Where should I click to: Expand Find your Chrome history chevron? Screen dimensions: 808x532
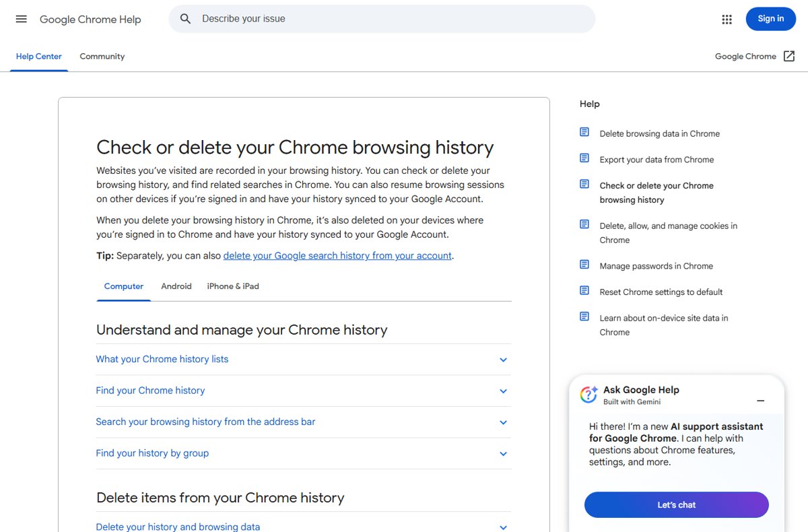(503, 391)
